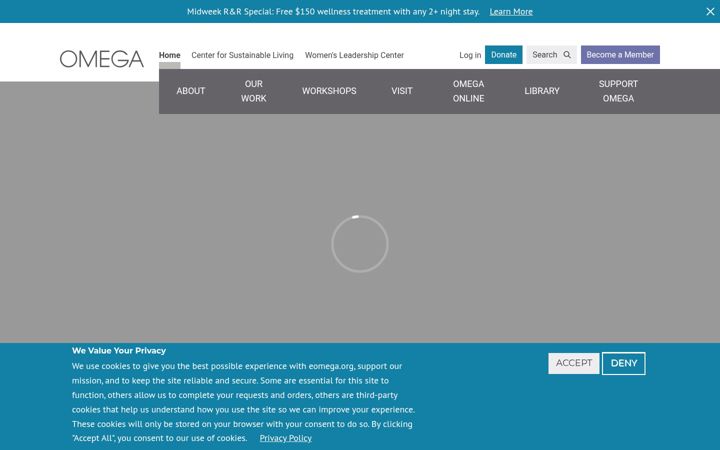Open the Learn More promo link
The width and height of the screenshot is (720, 450).
(511, 12)
